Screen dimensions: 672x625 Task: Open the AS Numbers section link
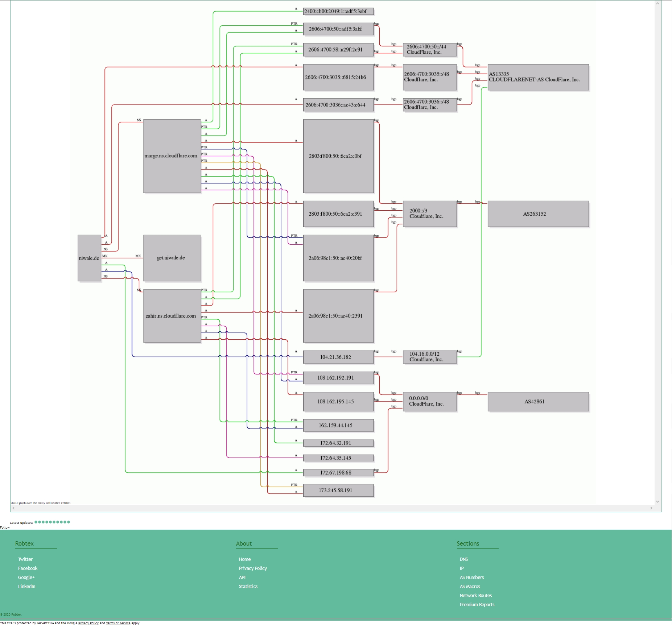click(x=471, y=578)
